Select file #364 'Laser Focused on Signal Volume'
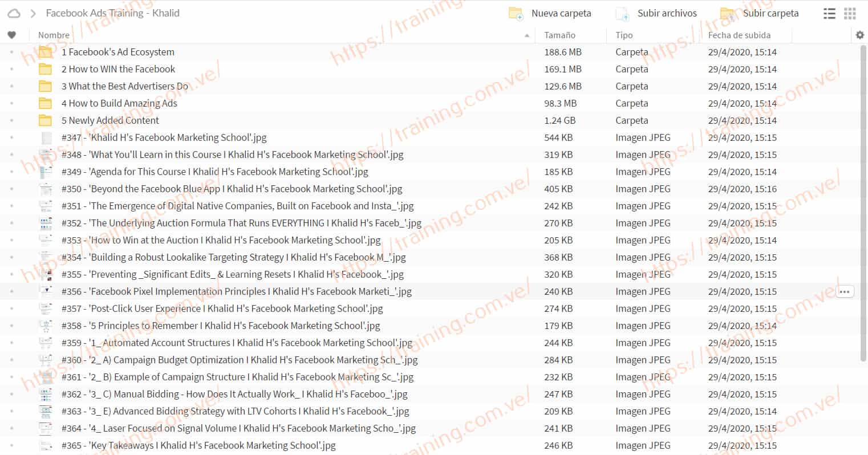 click(x=239, y=428)
